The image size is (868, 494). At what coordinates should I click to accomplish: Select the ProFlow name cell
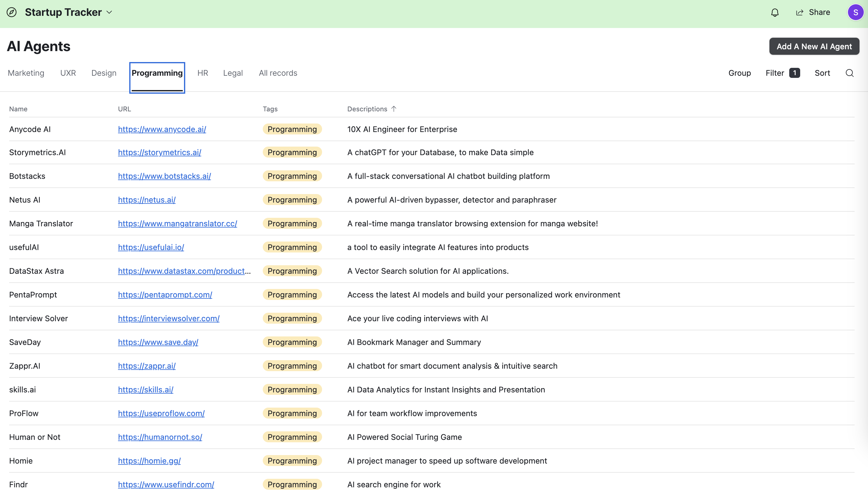(24, 414)
